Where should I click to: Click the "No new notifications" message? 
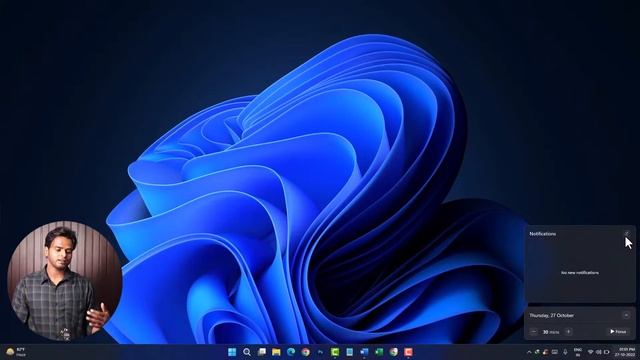click(580, 273)
